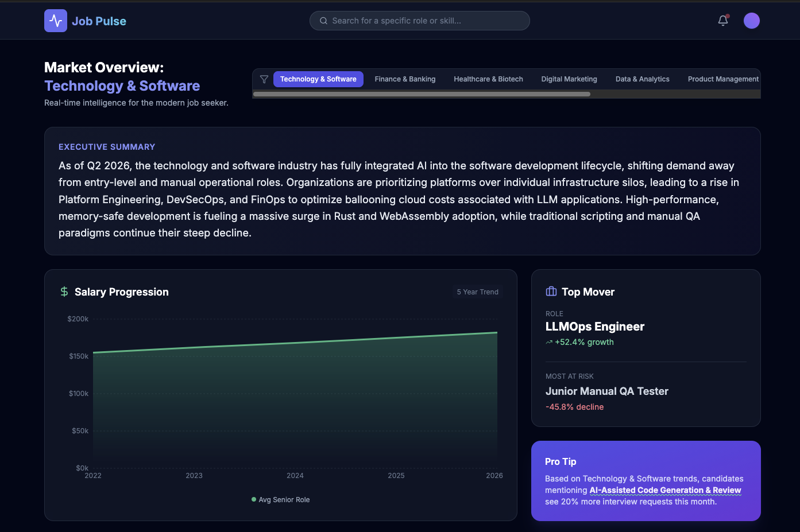Click the Real-time intelligence subtitle
This screenshot has height=532, width=800.
(x=136, y=103)
